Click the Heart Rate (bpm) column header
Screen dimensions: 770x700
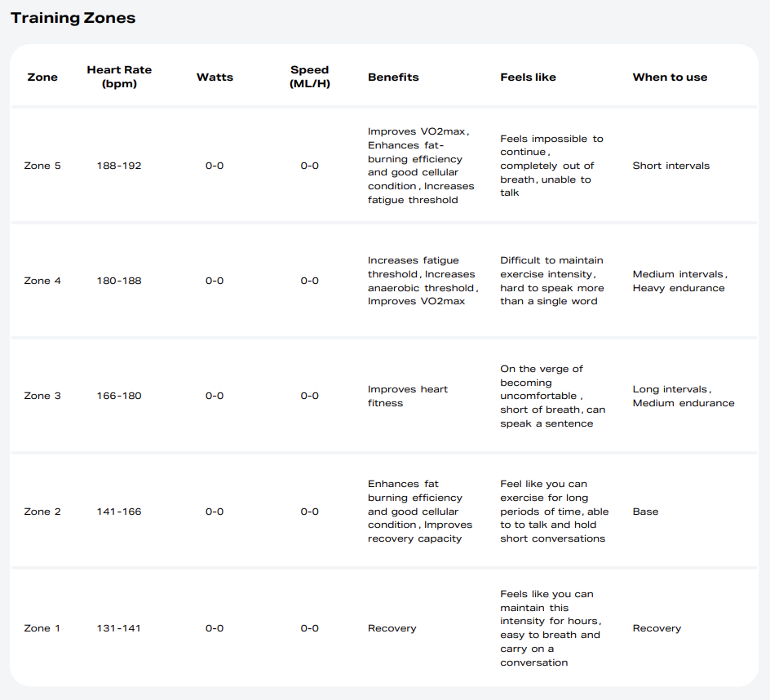(119, 78)
